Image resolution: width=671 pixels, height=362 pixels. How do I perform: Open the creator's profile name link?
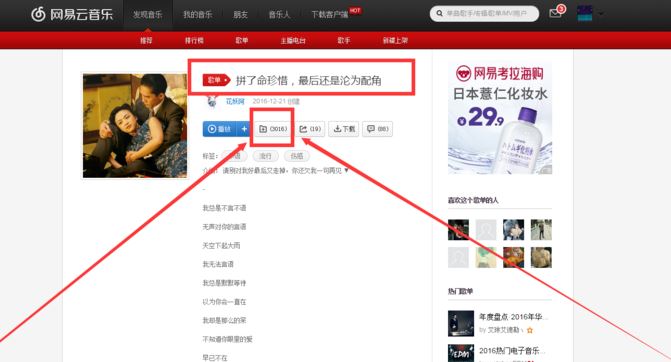tap(235, 101)
